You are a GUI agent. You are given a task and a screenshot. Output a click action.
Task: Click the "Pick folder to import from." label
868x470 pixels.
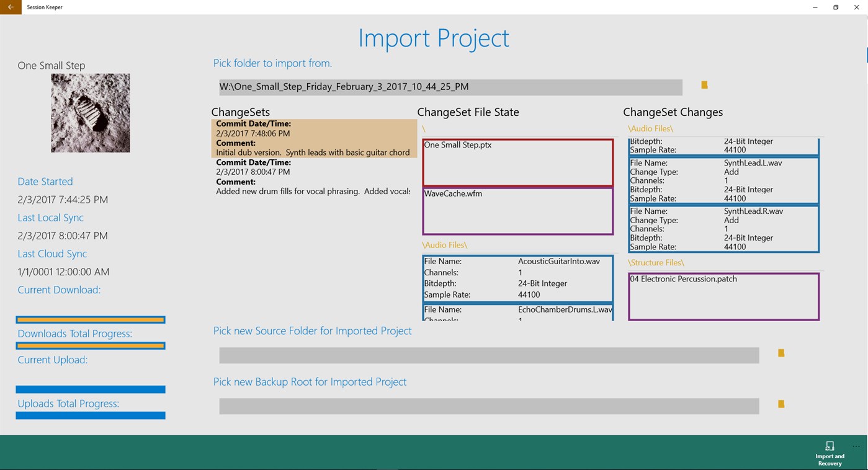click(272, 63)
